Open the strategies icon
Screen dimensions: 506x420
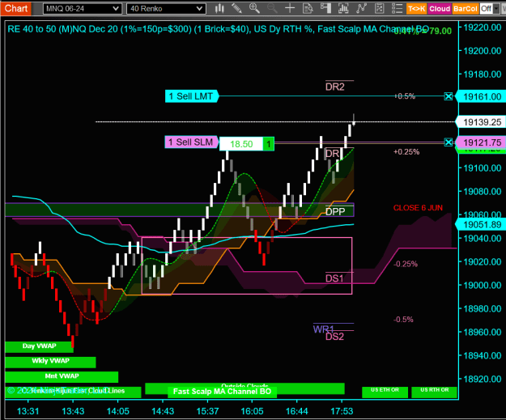[361, 8]
